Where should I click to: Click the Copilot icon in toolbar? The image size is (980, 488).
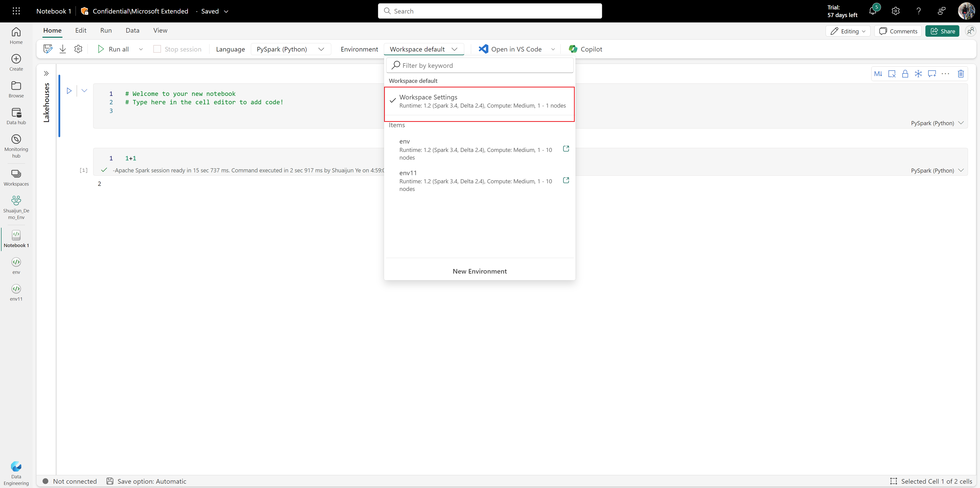574,49
